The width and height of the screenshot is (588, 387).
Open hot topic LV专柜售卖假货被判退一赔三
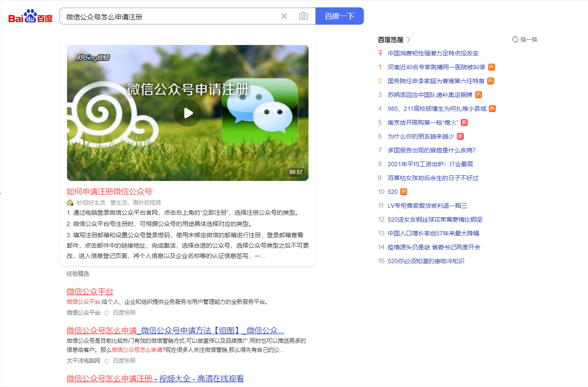[427, 206]
